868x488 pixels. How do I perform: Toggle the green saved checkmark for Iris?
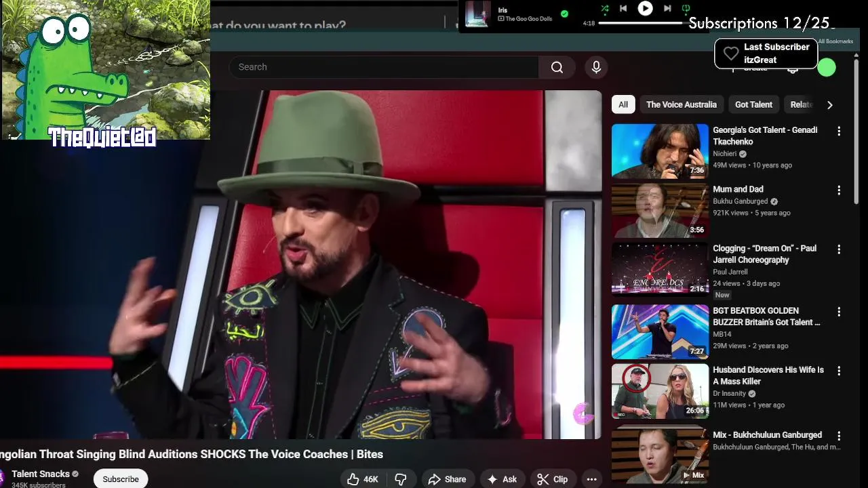pos(564,14)
